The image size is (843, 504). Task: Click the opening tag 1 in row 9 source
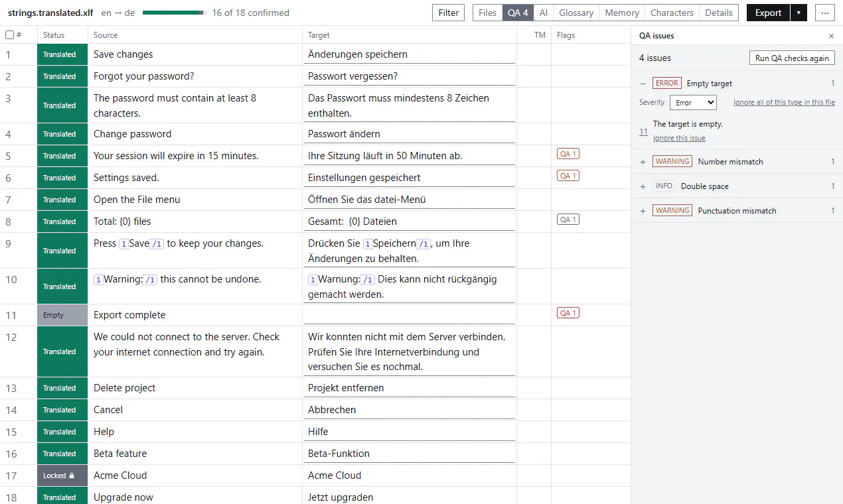coord(123,244)
